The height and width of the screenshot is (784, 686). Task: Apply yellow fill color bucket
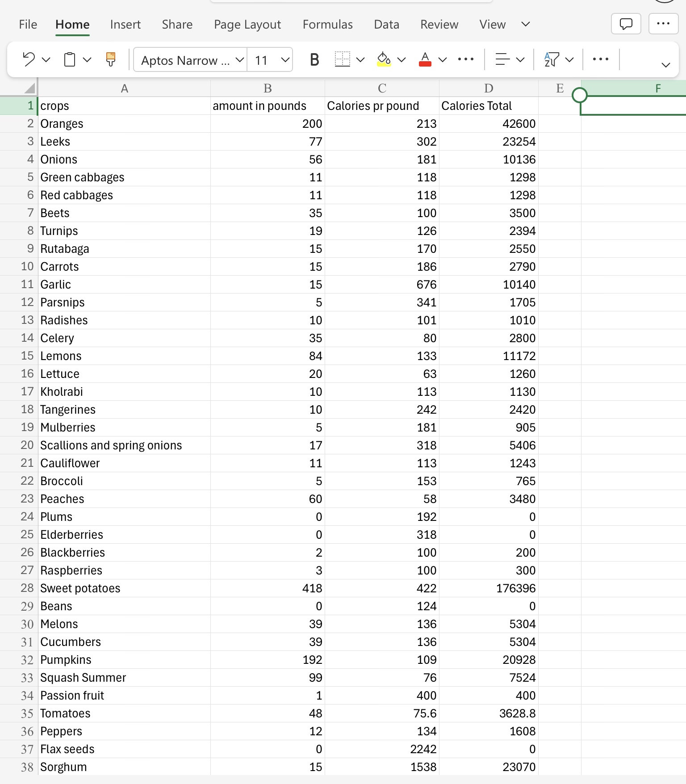(384, 59)
